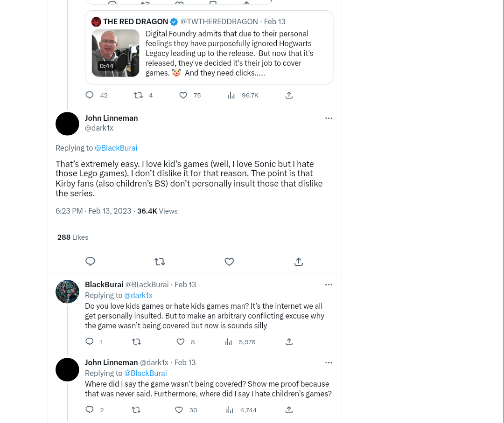Retweet John Linneman's main tweet
The width and height of the screenshot is (504, 423).
pyautogui.click(x=160, y=262)
